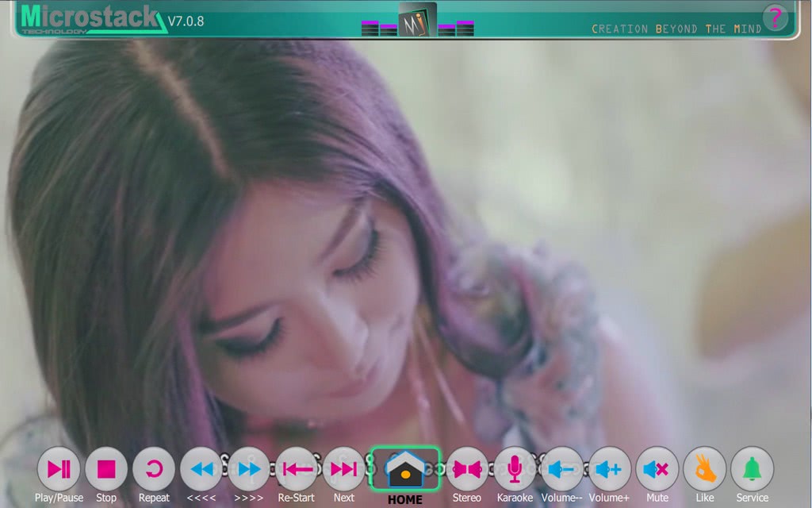Enable Karaoke microphone mode
The height and width of the screenshot is (508, 812).
[x=515, y=469]
